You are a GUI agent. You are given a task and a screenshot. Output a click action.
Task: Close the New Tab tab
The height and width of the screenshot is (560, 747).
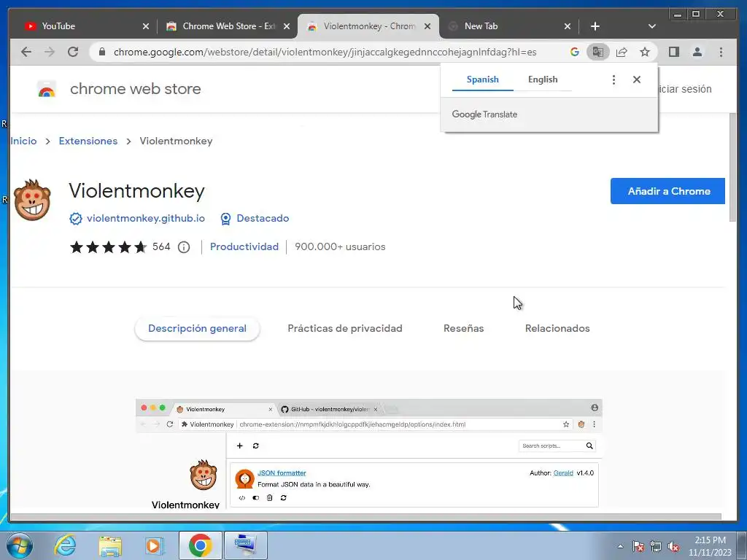pyautogui.click(x=567, y=26)
